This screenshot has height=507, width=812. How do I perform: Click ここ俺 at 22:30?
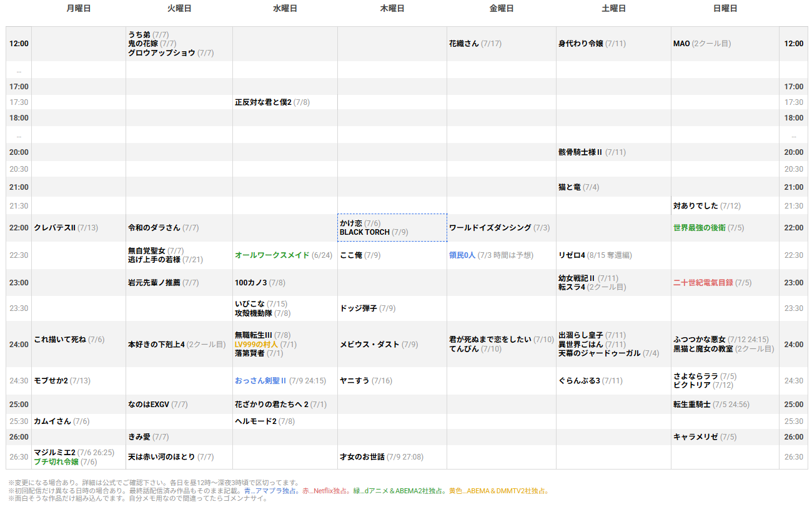pyautogui.click(x=351, y=255)
